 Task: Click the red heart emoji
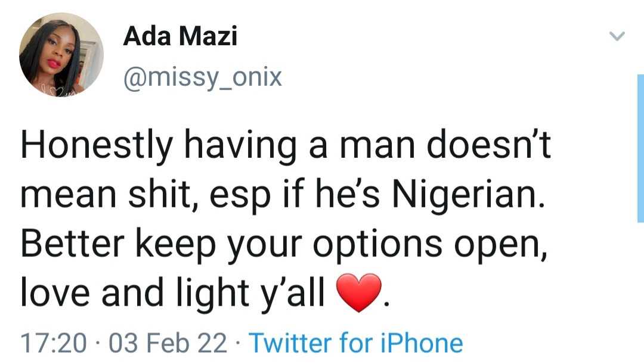coord(358,293)
